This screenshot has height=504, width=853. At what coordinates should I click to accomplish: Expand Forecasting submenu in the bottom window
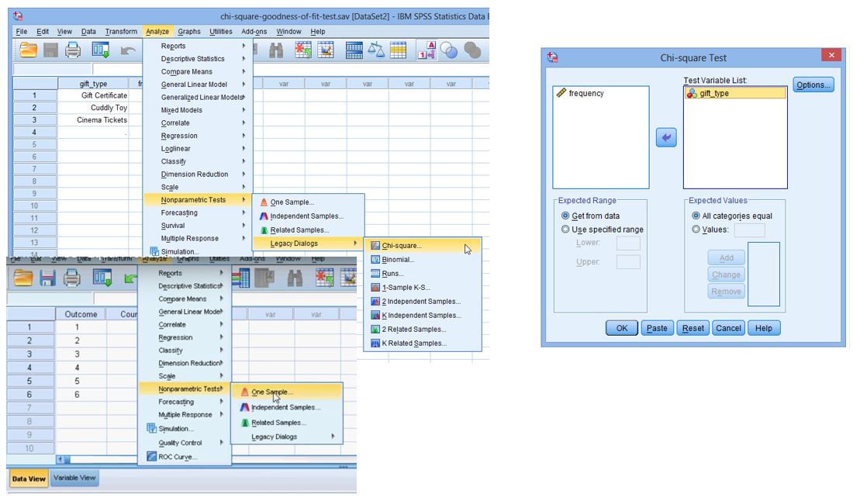[185, 402]
